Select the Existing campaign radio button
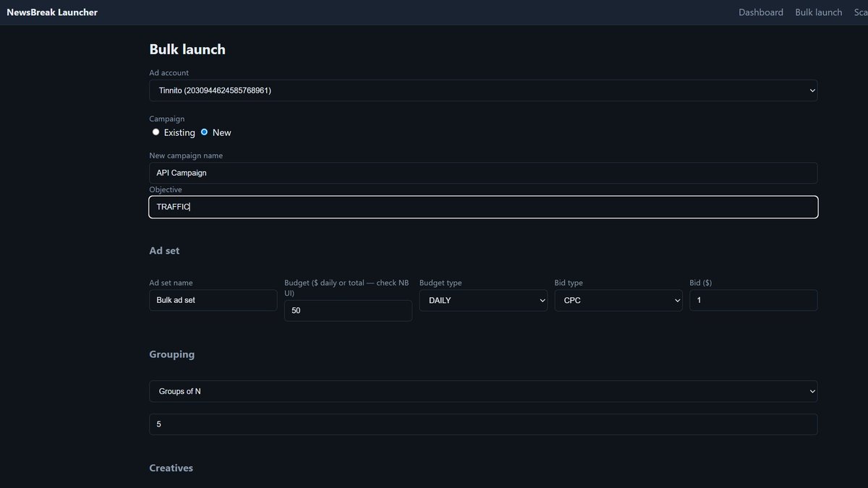 156,132
